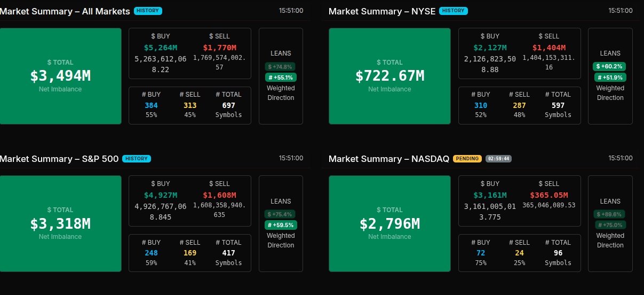
Task: Toggle the $ +89.6% lean on NASDAQ
Action: tap(609, 214)
